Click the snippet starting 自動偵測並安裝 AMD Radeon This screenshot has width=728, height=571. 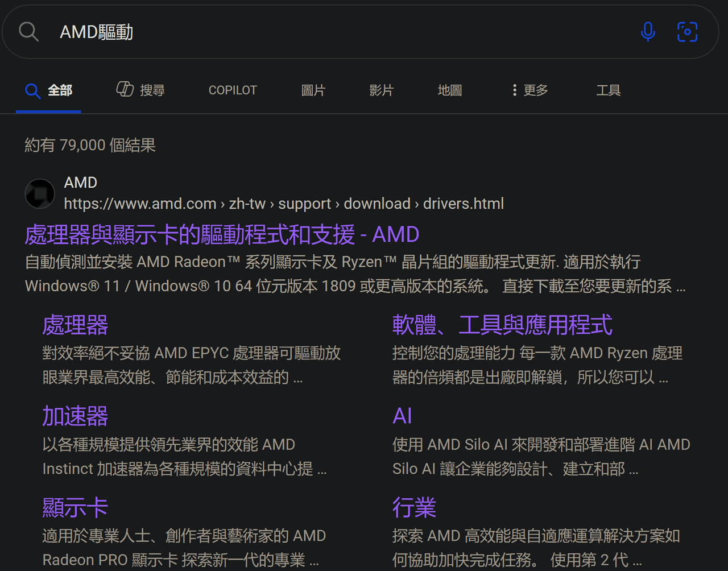[355, 274]
